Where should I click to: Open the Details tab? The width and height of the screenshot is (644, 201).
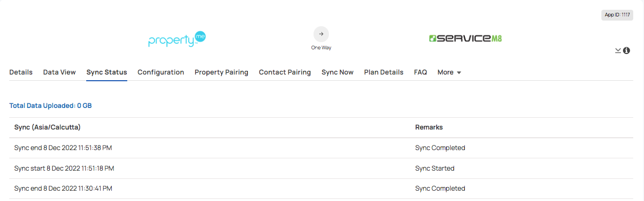pos(21,72)
